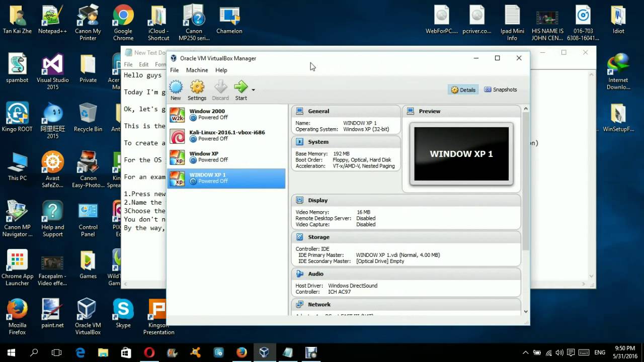
Task: Click the General section header
Action: pyautogui.click(x=346, y=111)
